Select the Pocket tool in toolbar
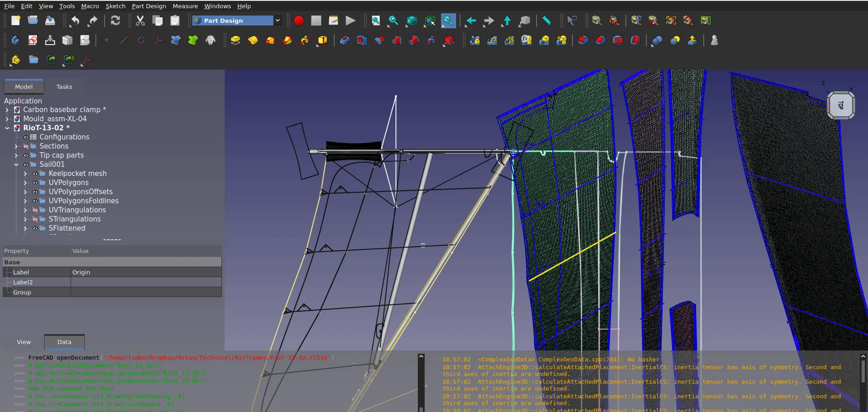Screen dimensions: 868x412 pos(344,41)
